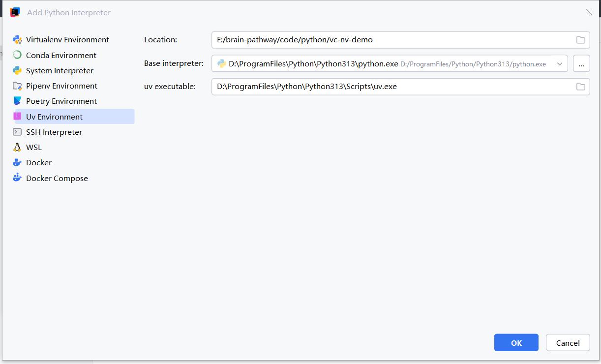Click the 'Add Python Interpreter' title text
Screen dimensions: 601x364
[69, 13]
